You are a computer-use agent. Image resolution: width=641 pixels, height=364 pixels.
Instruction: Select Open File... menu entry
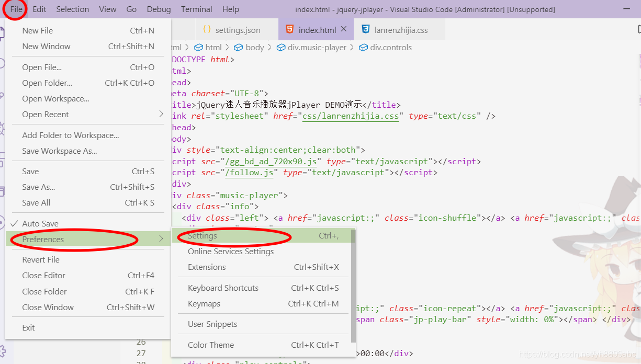[88, 67]
